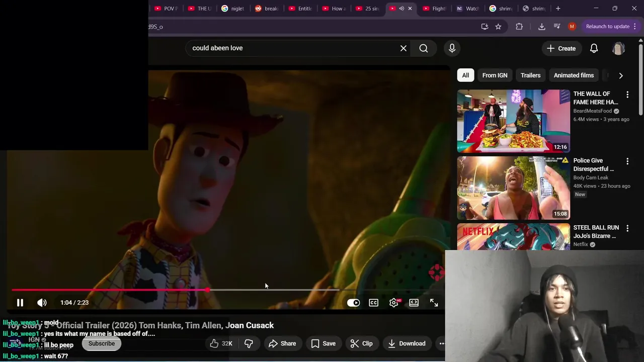
Task: Open a new browser tab
Action: (x=558, y=9)
